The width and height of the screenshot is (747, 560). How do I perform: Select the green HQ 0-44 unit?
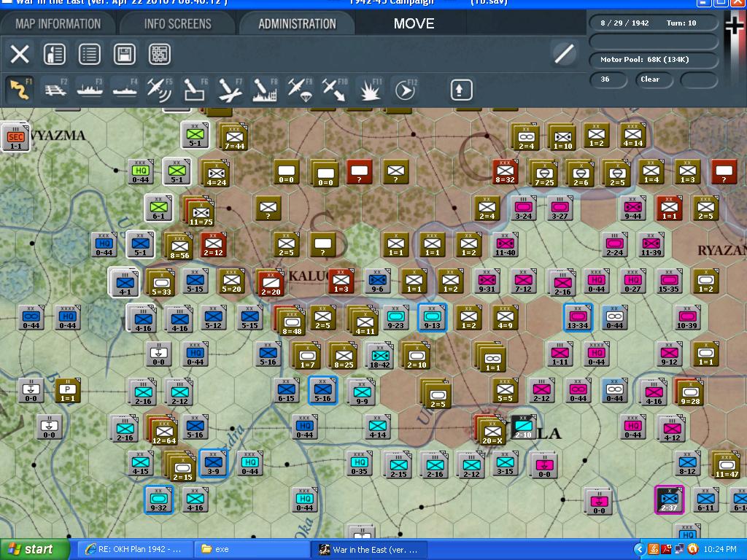click(141, 172)
